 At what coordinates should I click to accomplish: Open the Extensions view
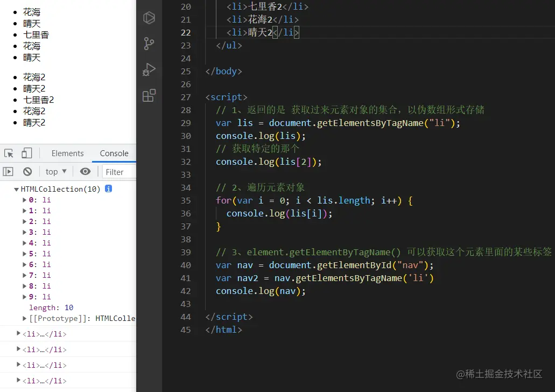click(x=149, y=95)
